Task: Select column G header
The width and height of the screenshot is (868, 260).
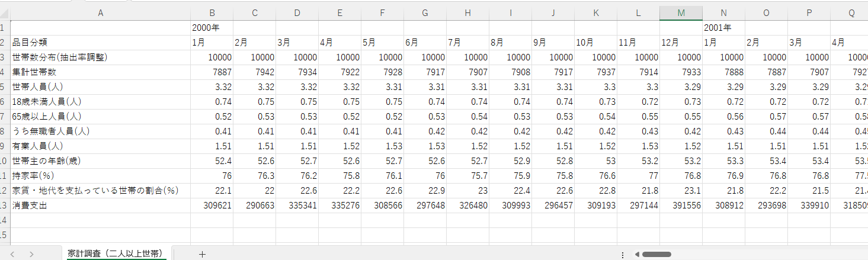Action: [x=425, y=13]
